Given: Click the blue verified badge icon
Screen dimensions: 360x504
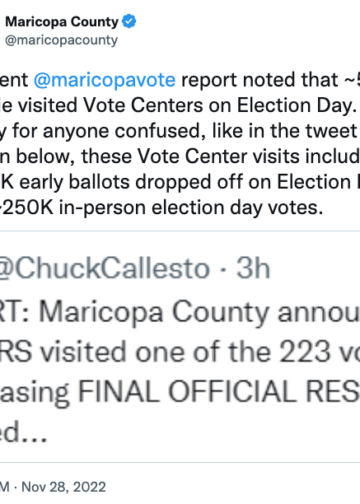Looking at the screenshot, I should pos(129,21).
